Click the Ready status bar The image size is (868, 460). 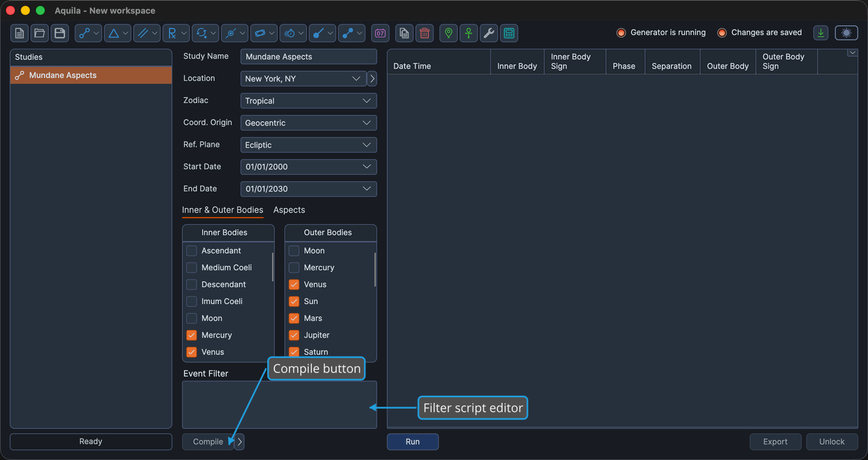click(x=91, y=442)
